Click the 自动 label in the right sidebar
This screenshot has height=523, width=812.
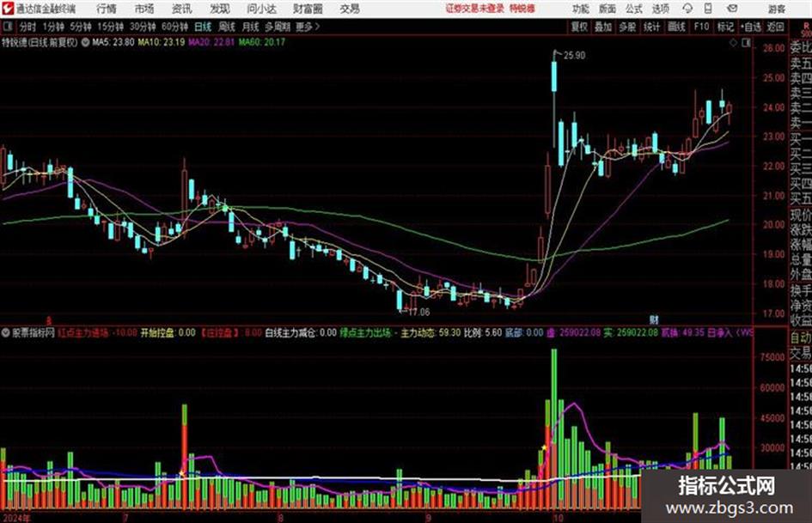pos(801,338)
